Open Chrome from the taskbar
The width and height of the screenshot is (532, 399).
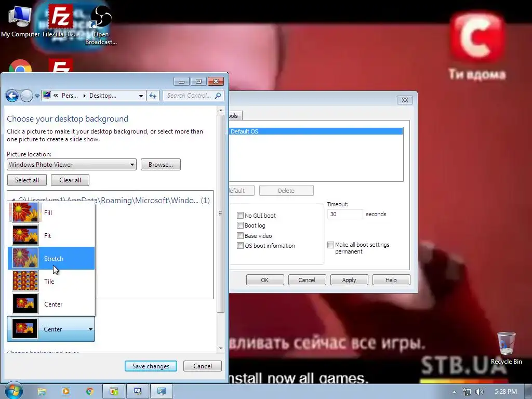(89, 392)
